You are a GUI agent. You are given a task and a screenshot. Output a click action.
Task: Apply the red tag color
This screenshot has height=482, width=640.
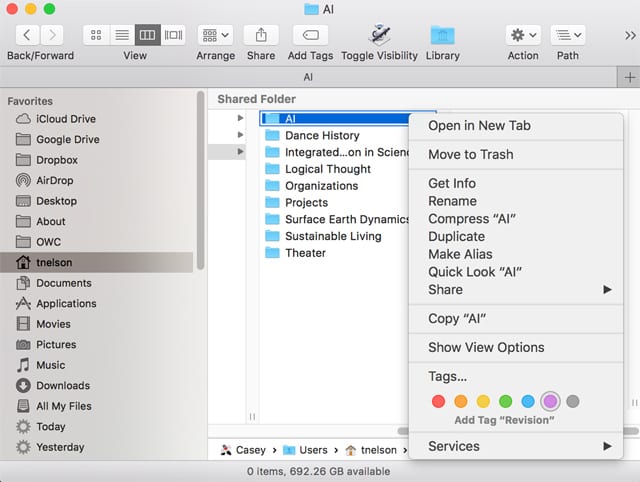click(x=438, y=401)
